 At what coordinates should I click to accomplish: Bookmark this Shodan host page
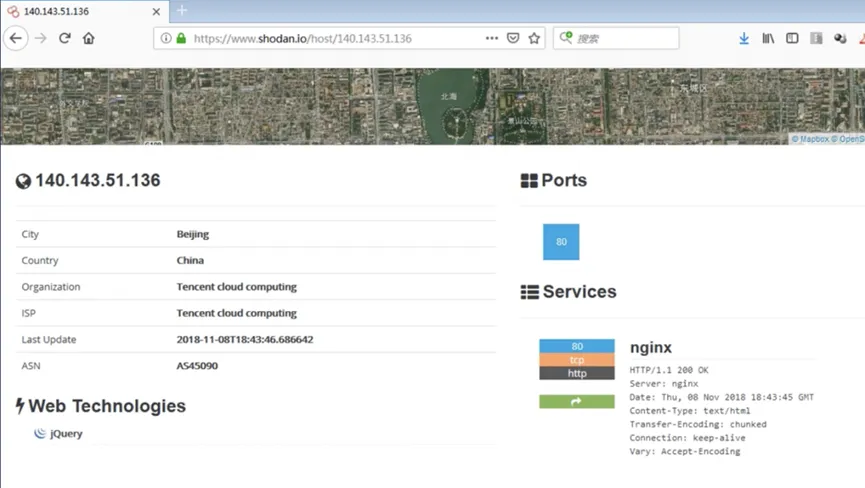click(x=534, y=38)
